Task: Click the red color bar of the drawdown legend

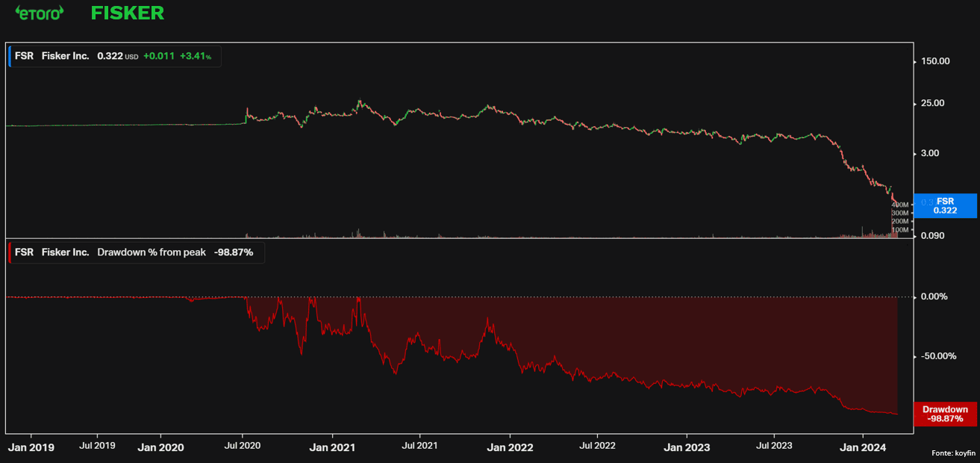Action: click(x=10, y=252)
